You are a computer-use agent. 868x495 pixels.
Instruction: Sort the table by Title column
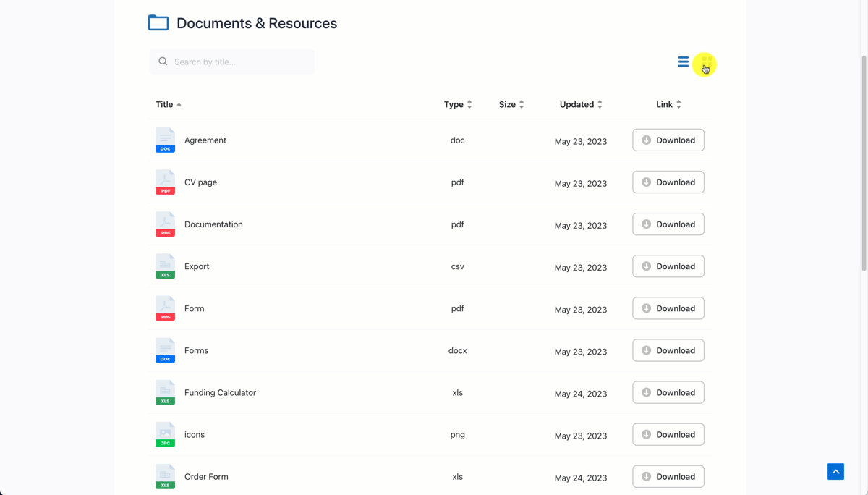[169, 104]
